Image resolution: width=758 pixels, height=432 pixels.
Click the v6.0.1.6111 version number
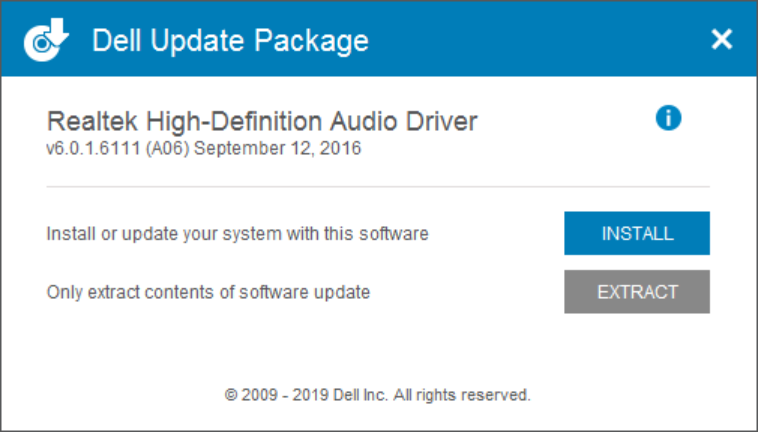coord(93,148)
